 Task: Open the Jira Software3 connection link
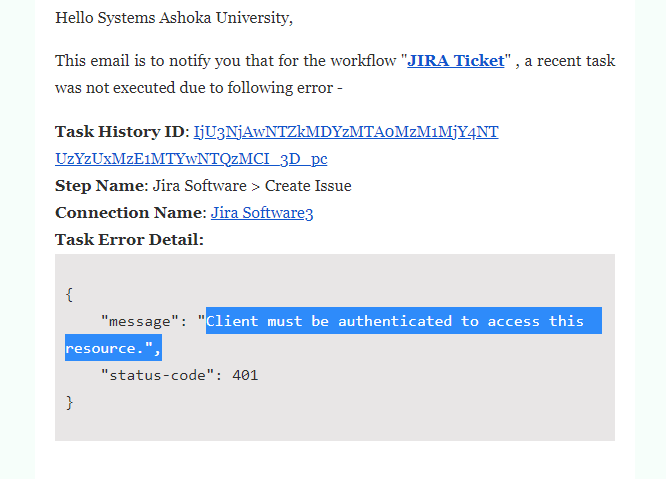[262, 213]
